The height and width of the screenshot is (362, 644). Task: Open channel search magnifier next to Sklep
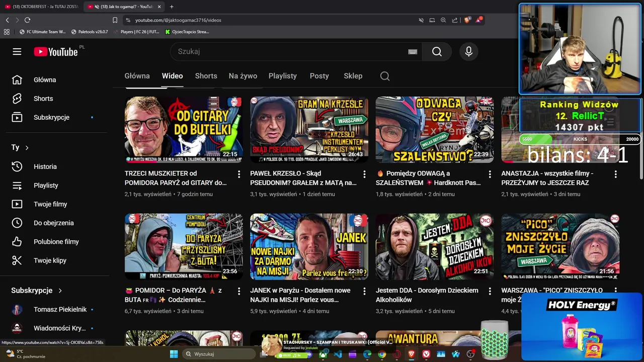(x=385, y=76)
